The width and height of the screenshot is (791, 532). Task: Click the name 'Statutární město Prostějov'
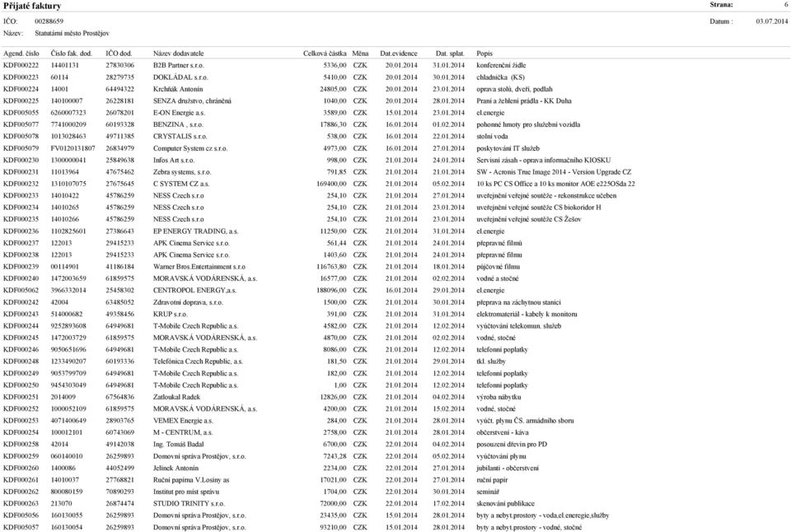(73, 33)
